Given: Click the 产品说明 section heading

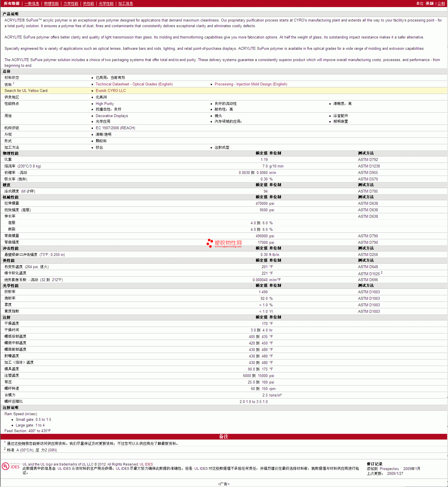Looking at the screenshot, I should pyautogui.click(x=10, y=14).
